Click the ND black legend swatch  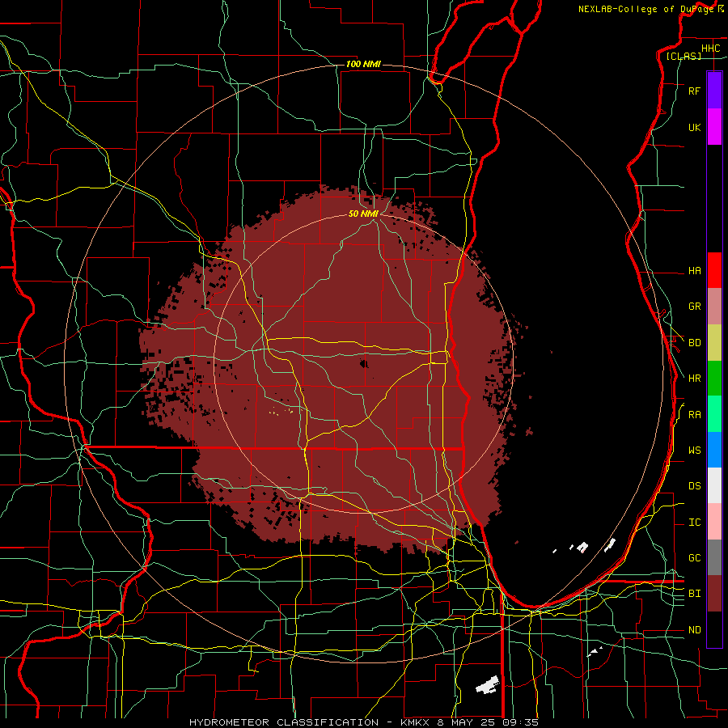(714, 629)
